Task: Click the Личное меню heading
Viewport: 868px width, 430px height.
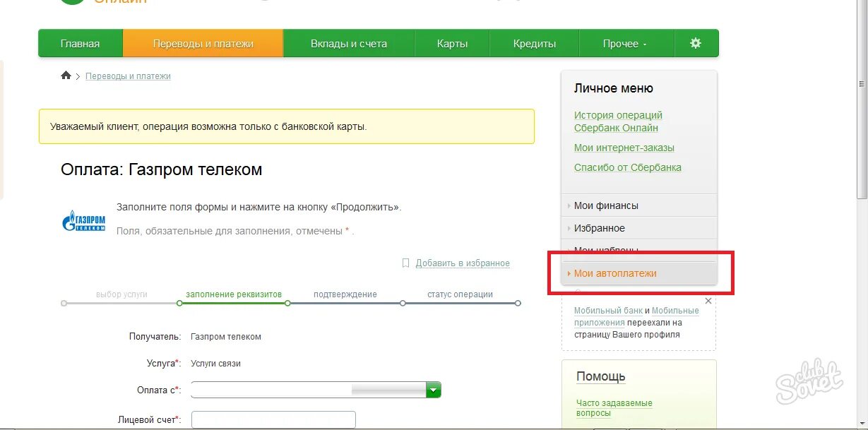Action: [x=614, y=89]
